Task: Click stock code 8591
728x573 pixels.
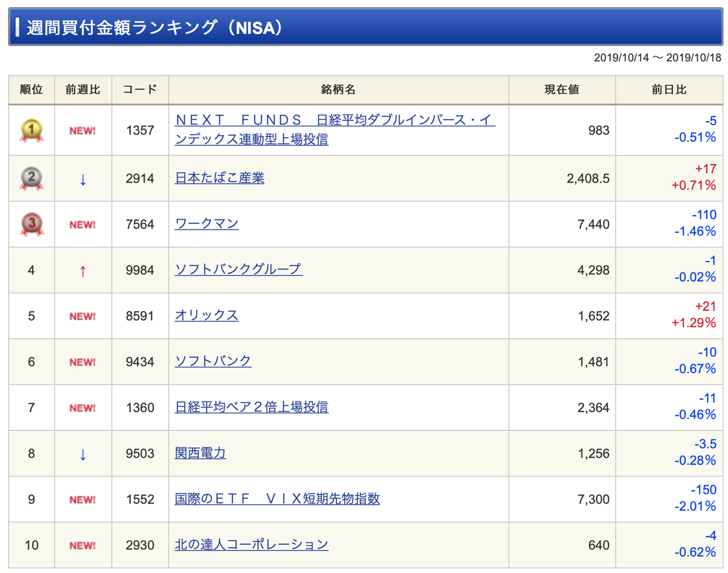Action: tap(140, 316)
